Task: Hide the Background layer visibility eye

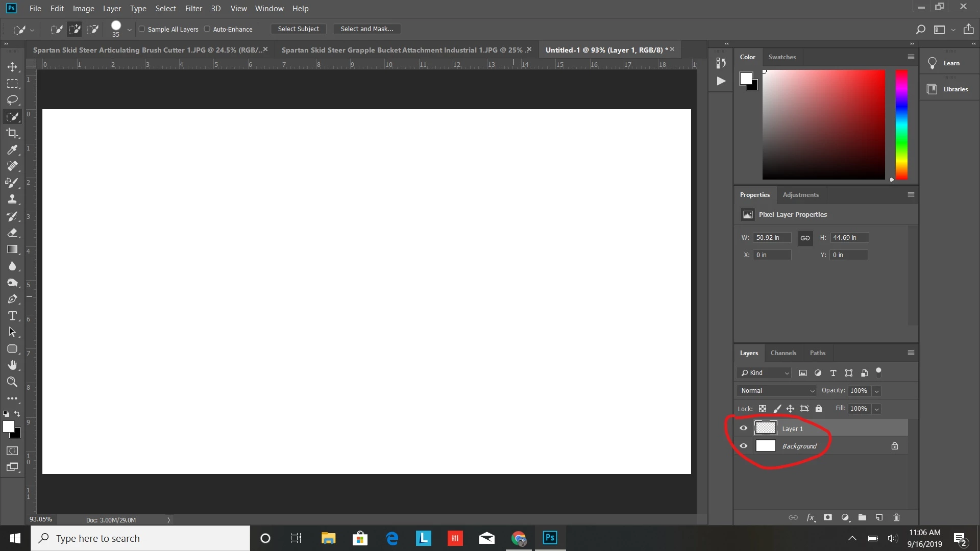Action: [x=744, y=446]
